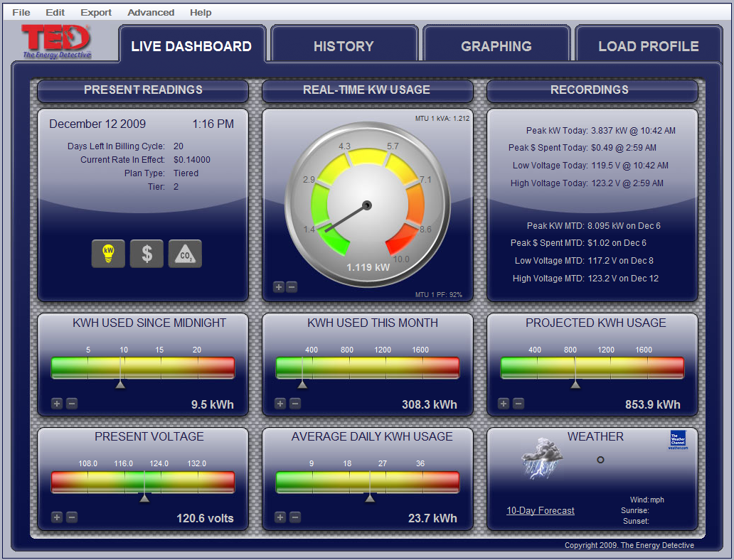The width and height of the screenshot is (734, 560).
Task: Open the History tab
Action: click(x=344, y=46)
